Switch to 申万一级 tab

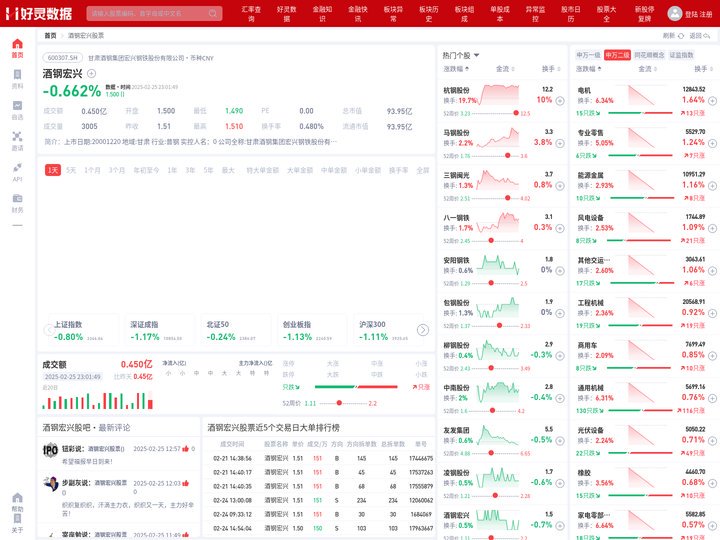[588, 55]
